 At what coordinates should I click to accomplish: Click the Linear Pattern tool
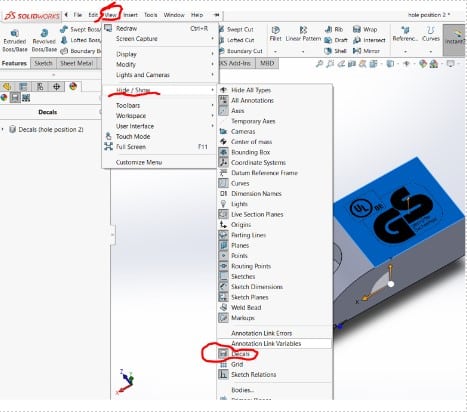pos(303,34)
